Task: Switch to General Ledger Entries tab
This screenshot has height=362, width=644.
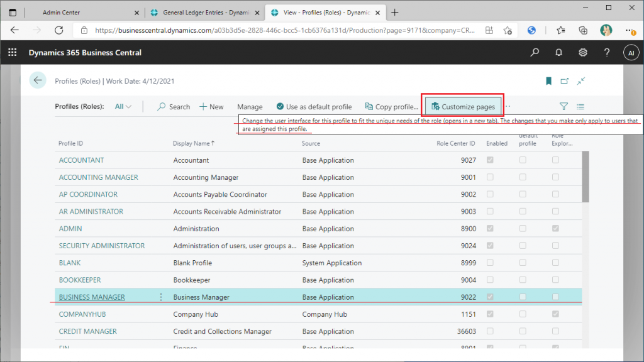Action: click(206, 13)
